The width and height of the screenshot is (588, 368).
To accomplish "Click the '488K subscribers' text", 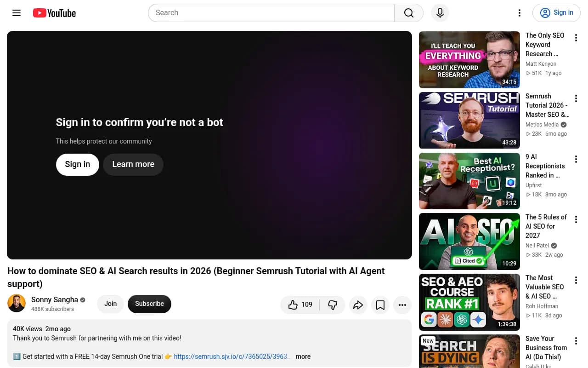I will pyautogui.click(x=52, y=309).
